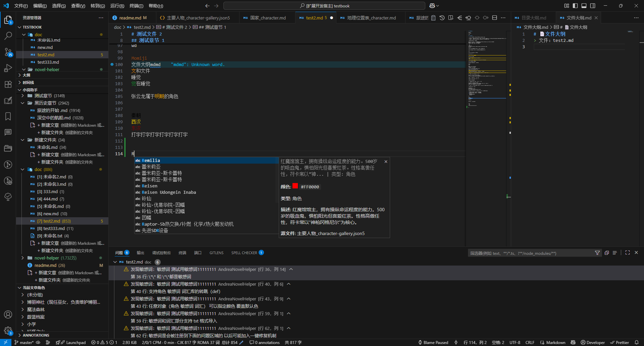The height and width of the screenshot is (346, 644).
Task: Expand the 时间线 section
Action: [x=62, y=82]
